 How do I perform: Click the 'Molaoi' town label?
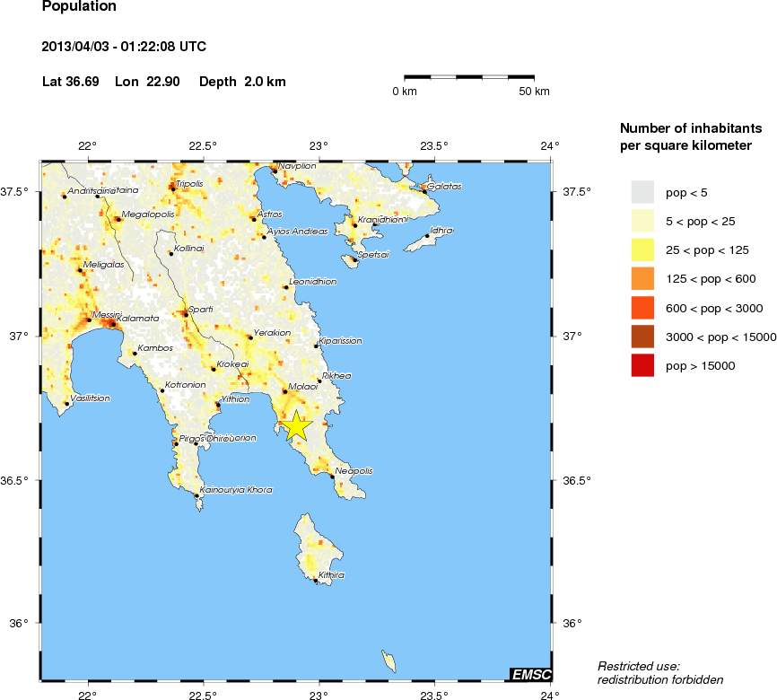[x=302, y=386]
